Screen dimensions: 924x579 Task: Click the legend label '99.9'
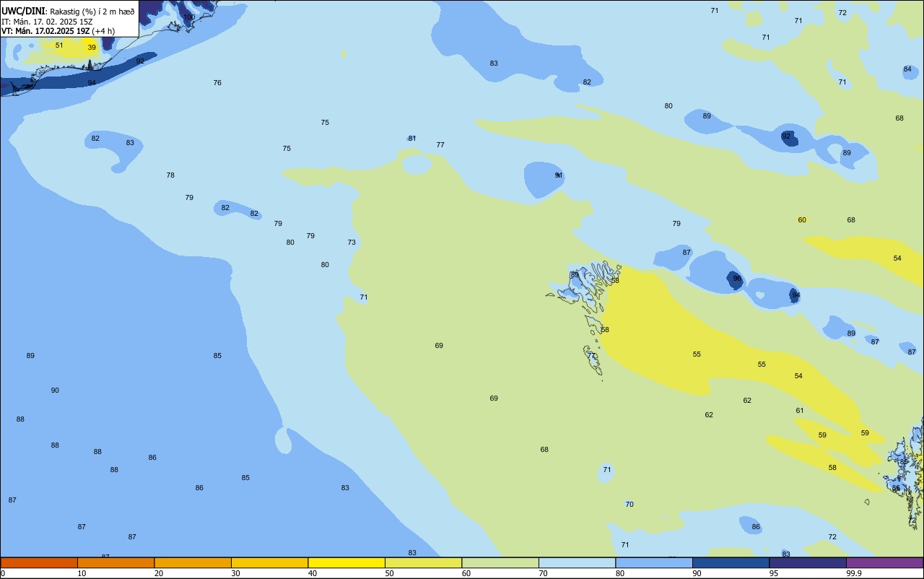853,573
